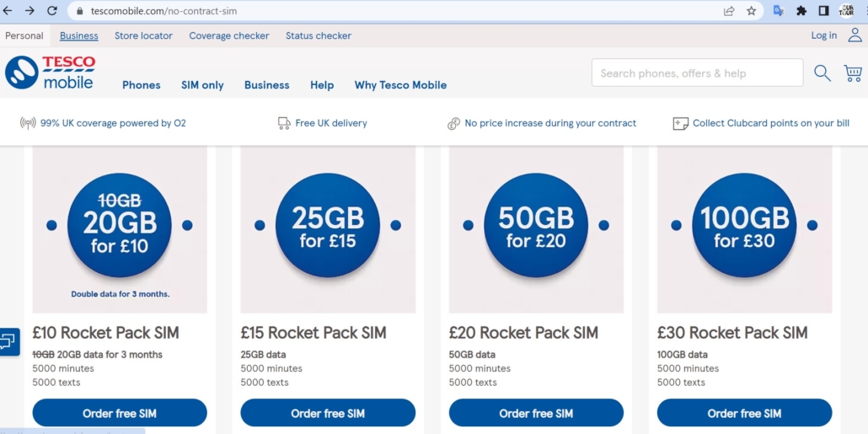Screen dimensions: 868x434
Task: Open the Phones menu
Action: coord(141,85)
